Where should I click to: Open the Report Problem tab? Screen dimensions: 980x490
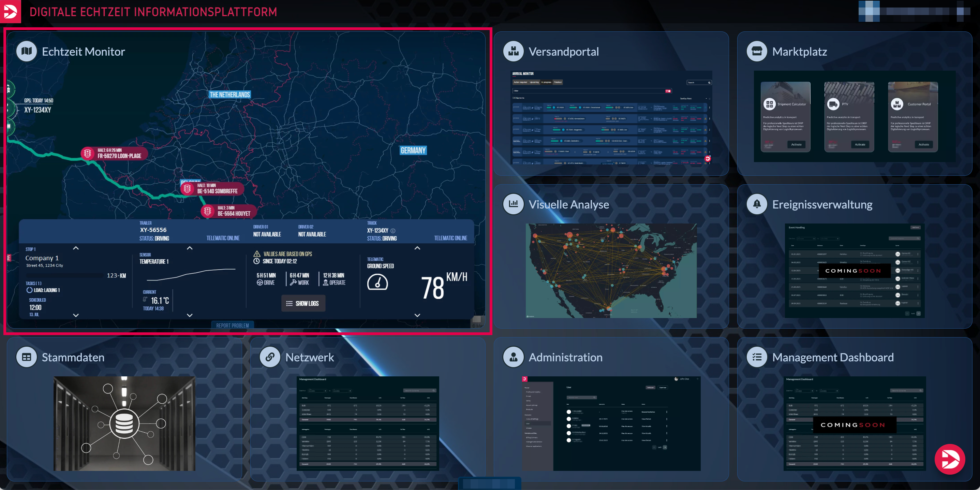coord(233,325)
